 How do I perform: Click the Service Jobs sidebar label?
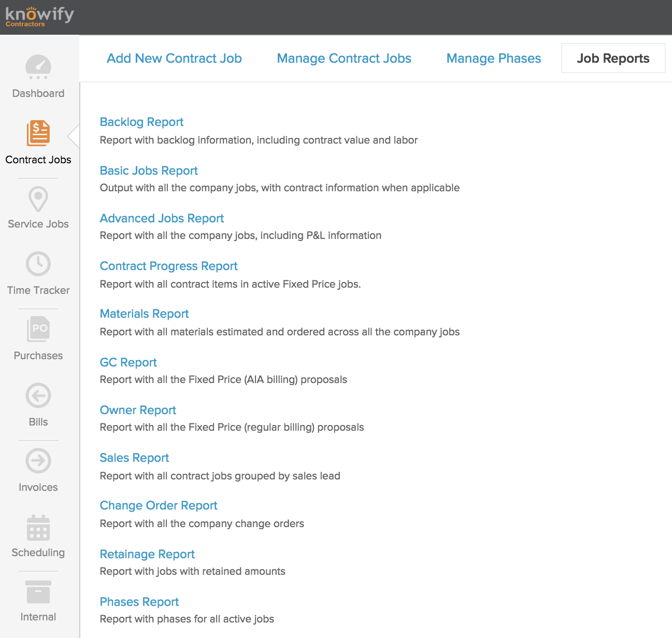coord(38,224)
